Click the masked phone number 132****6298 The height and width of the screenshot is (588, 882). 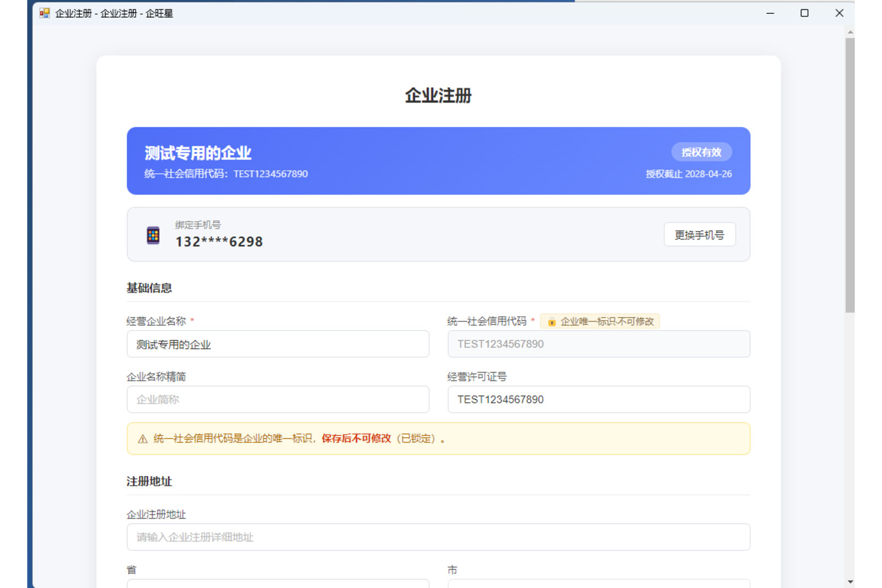coord(219,242)
